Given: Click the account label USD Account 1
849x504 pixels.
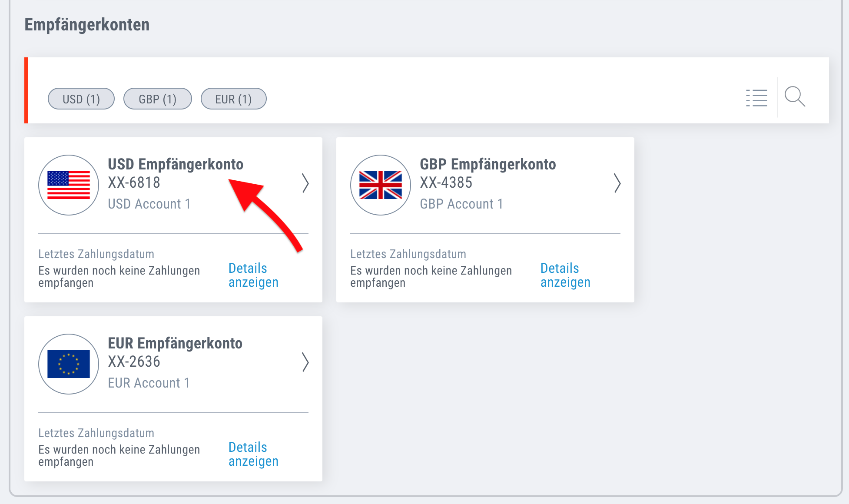Looking at the screenshot, I should tap(149, 203).
